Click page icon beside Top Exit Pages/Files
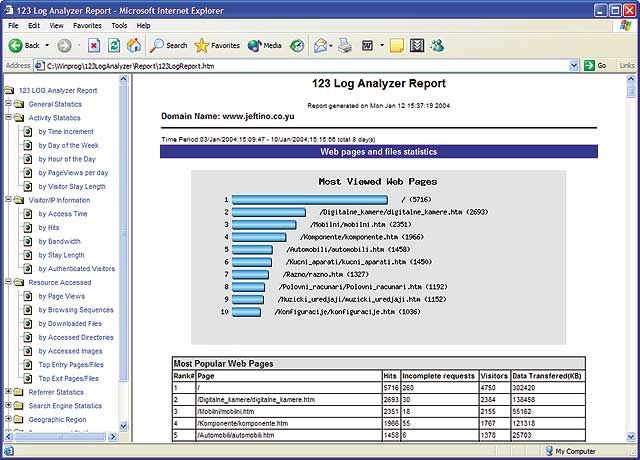 [x=28, y=378]
